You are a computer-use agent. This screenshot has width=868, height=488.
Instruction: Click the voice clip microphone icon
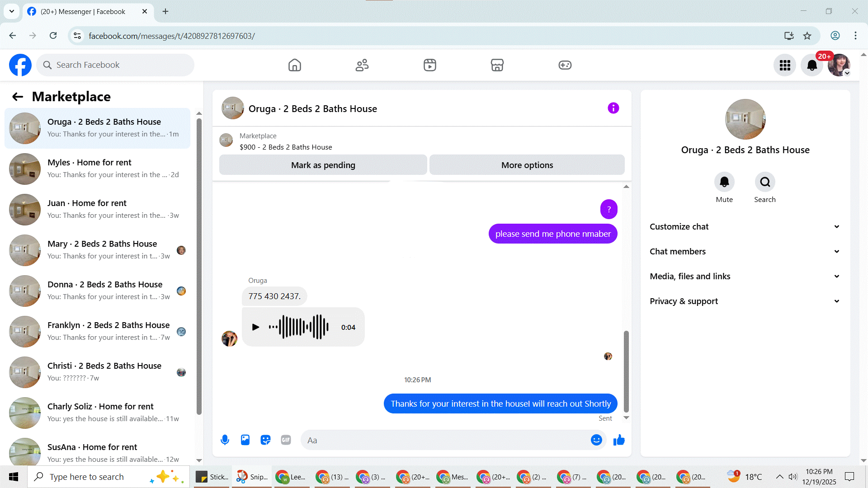point(225,440)
